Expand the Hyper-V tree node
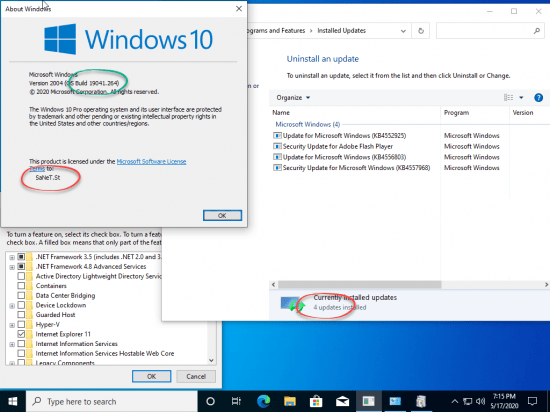The height and width of the screenshot is (412, 550). pos(12,325)
